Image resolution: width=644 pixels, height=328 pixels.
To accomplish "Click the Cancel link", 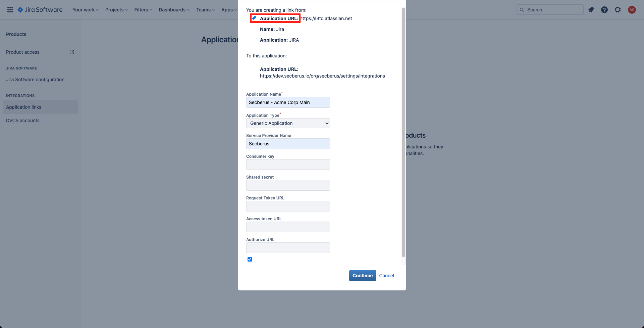I will coord(386,276).
